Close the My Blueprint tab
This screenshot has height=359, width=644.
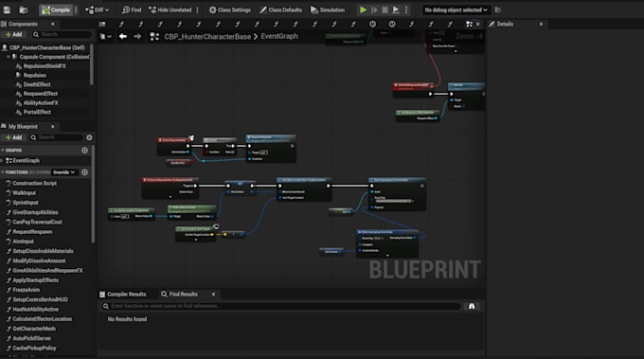pos(53,127)
